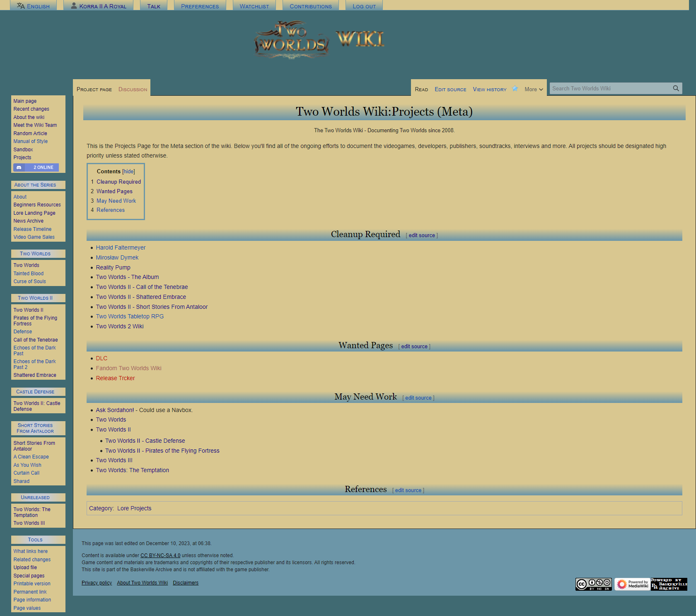Open the Edit source tab
Screen dimensions: 696x616
coord(450,90)
